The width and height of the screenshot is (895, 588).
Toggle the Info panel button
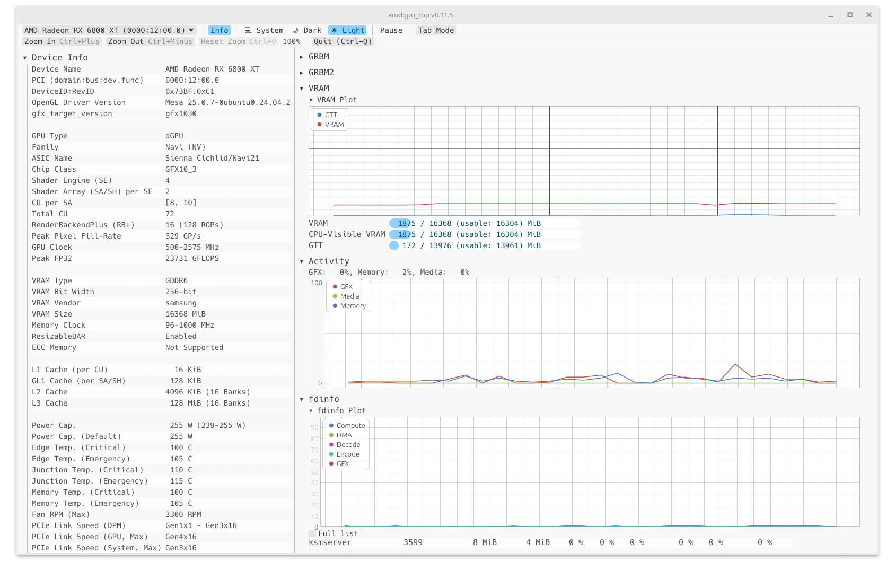(x=219, y=30)
